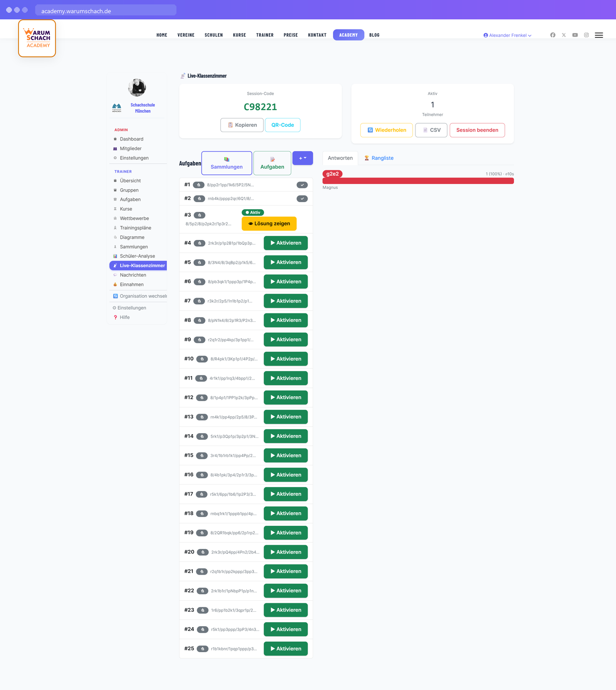Click the checkmark toggle on task #1
The height and width of the screenshot is (690, 616).
[302, 185]
